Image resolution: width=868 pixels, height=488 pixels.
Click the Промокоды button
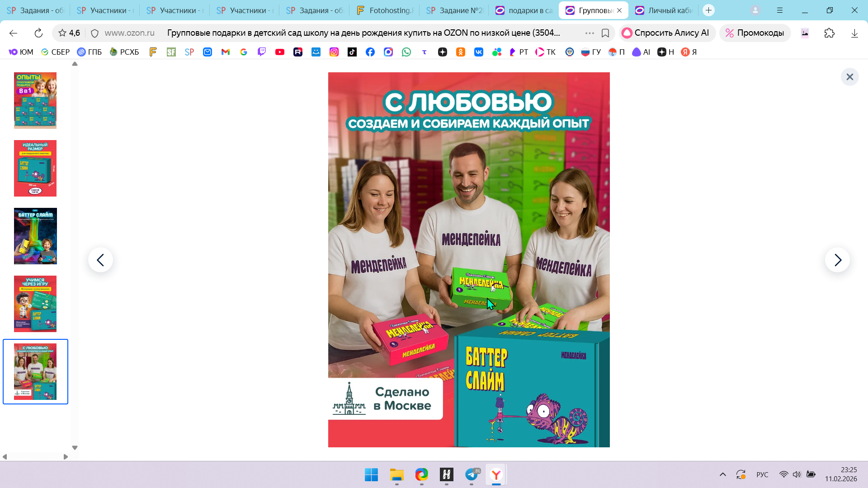click(755, 33)
